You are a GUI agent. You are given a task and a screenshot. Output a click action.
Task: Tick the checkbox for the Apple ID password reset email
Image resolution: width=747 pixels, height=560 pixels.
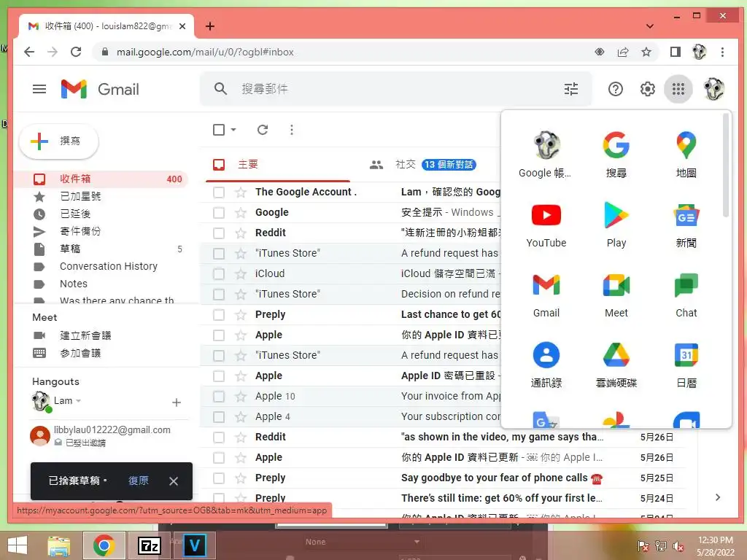coord(219,376)
